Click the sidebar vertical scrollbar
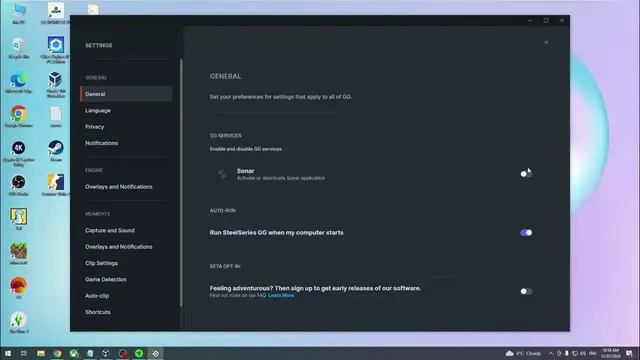The height and width of the screenshot is (360, 640). click(181, 183)
